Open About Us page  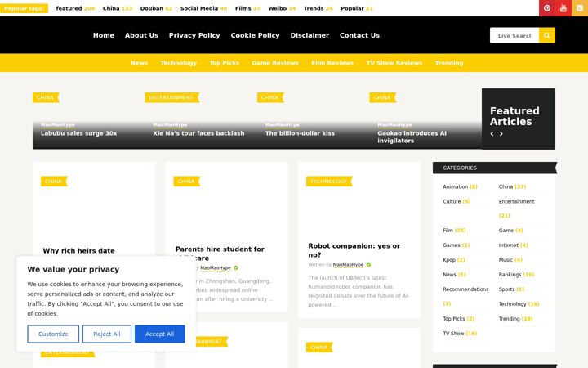click(x=141, y=35)
